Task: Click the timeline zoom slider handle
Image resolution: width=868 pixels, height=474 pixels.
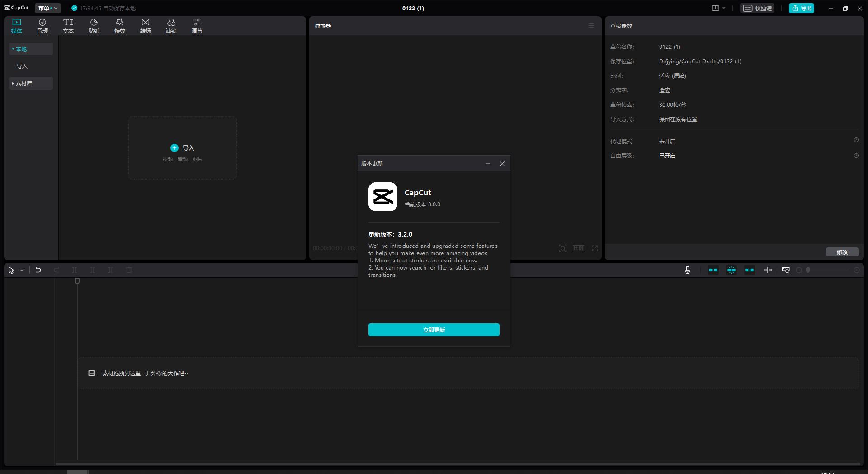Action: coord(808,270)
